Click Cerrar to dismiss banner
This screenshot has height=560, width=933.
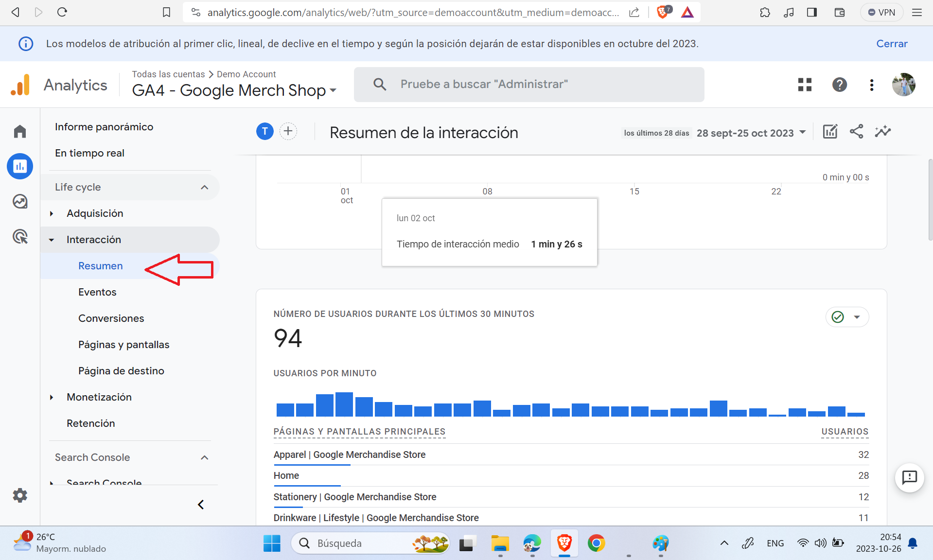tap(892, 44)
